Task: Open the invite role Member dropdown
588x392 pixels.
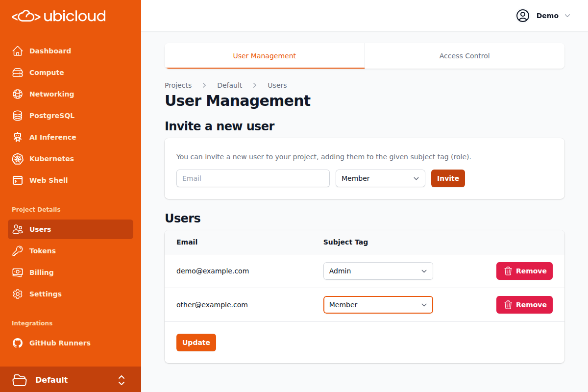Action: [380, 178]
